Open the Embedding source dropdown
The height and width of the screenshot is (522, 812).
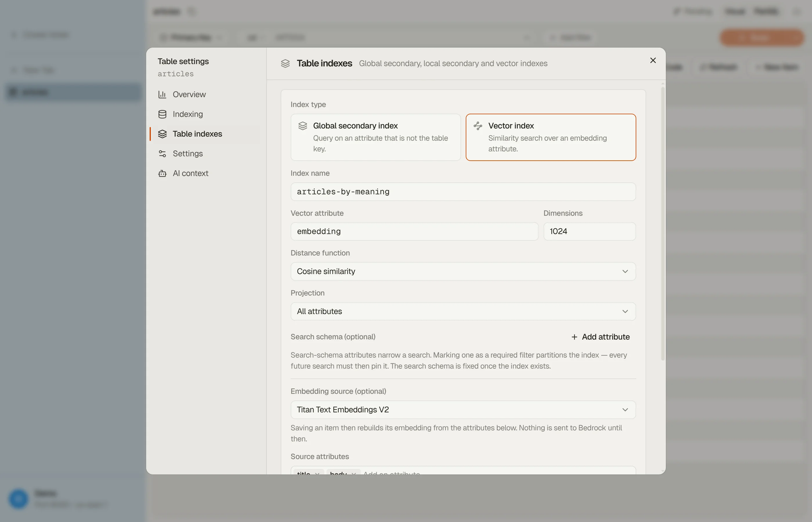pos(463,409)
